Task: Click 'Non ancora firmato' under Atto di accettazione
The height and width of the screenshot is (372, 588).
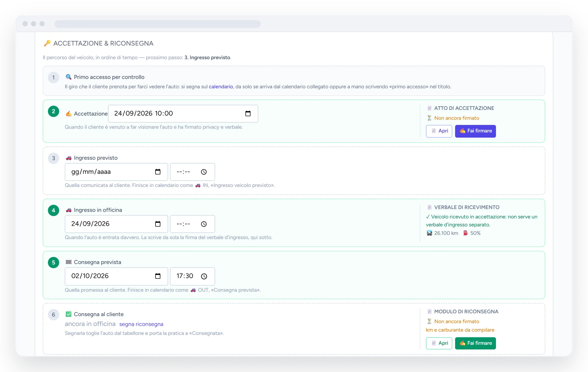Action: (x=457, y=118)
